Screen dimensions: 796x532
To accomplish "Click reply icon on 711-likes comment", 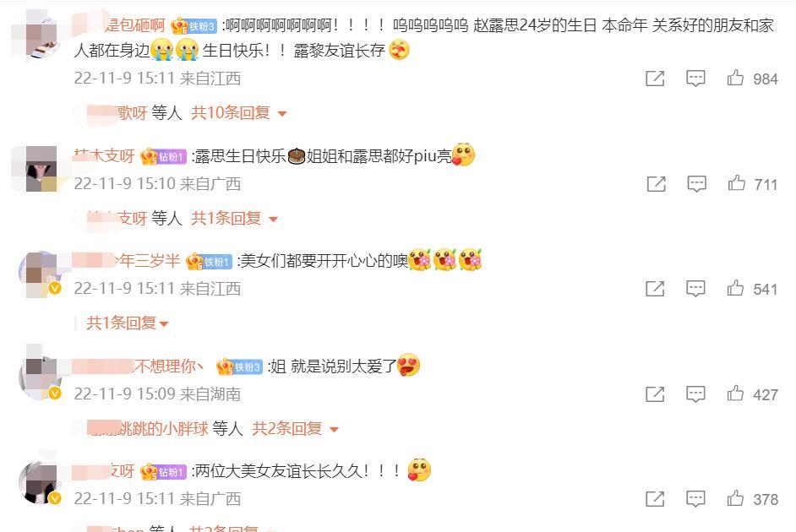I will click(696, 183).
